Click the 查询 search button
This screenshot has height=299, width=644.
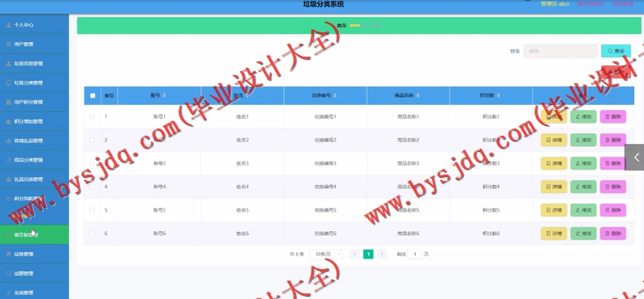pos(616,51)
